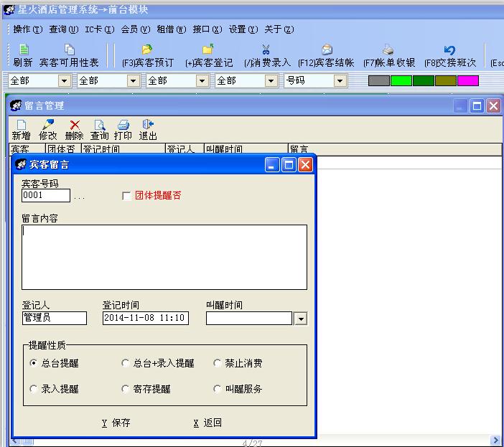Click the 删除 red X icon
The width and height of the screenshot is (504, 447).
[x=75, y=125]
